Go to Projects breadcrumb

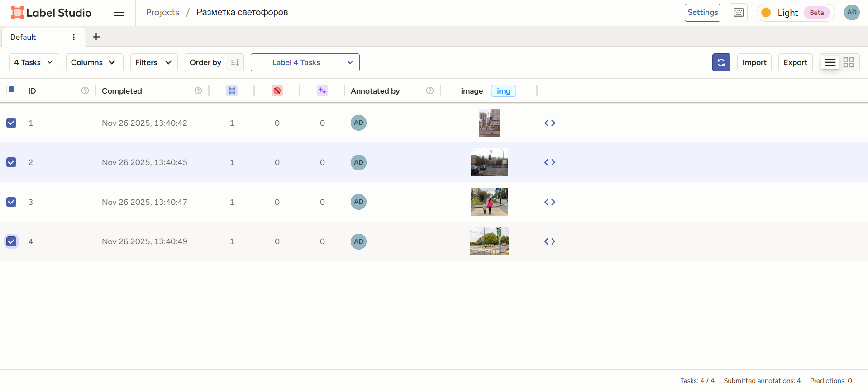(x=162, y=13)
